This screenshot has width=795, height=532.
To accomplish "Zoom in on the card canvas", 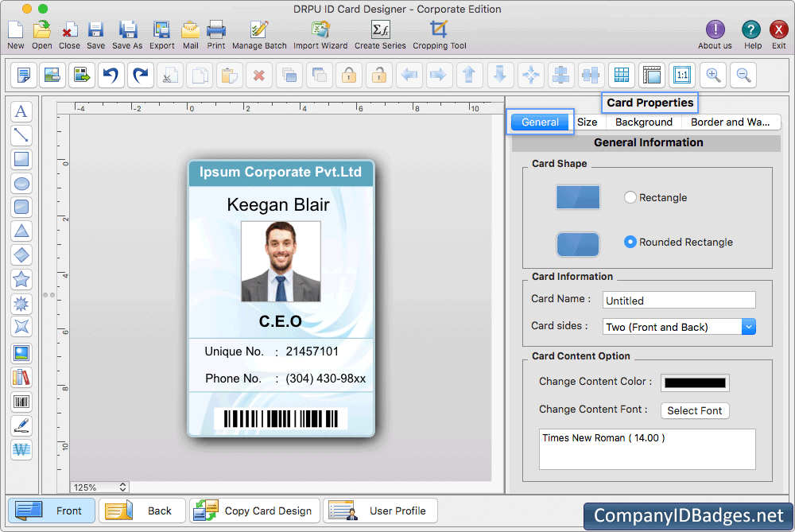I will pyautogui.click(x=713, y=75).
